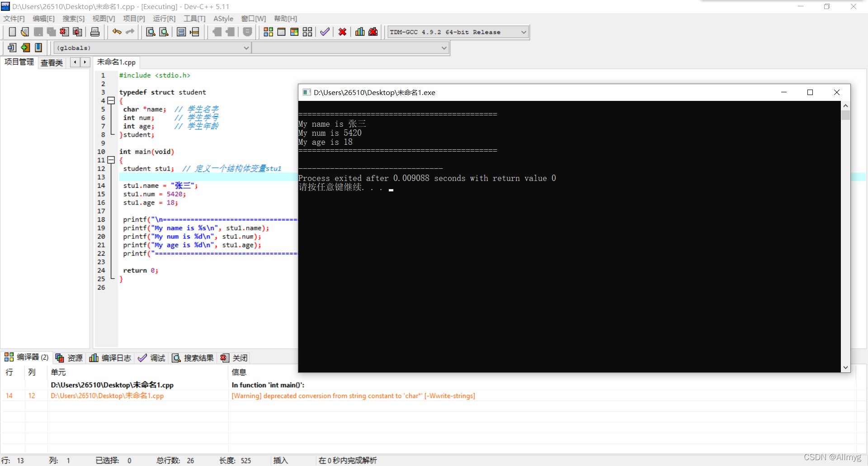Screen dimensions: 868x466
Task: Click the console window scroll down arrow
Action: point(845,368)
